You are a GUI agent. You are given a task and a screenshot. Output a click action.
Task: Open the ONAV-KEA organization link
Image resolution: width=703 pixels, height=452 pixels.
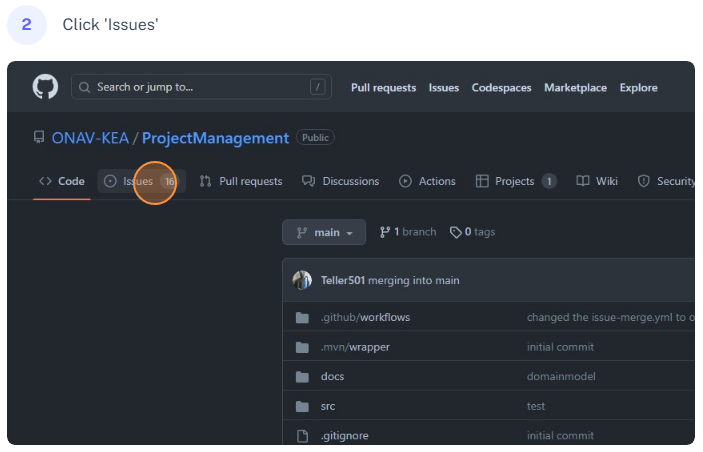pyautogui.click(x=90, y=138)
